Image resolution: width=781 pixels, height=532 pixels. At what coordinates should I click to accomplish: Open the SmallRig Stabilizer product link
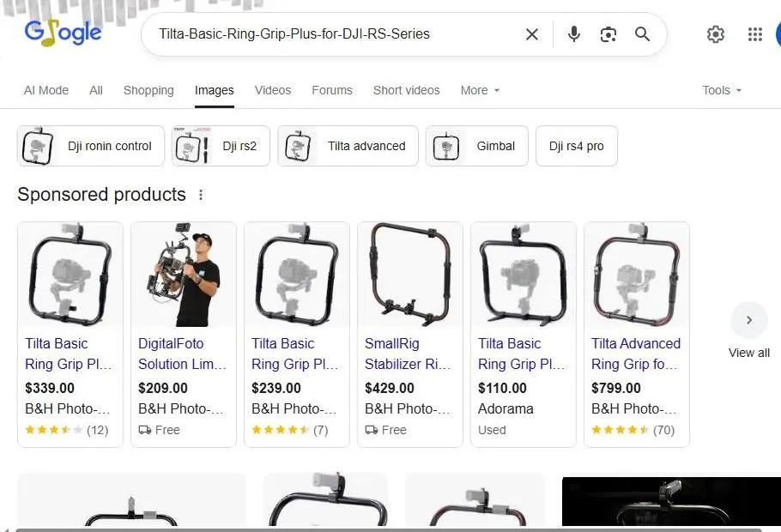click(404, 354)
